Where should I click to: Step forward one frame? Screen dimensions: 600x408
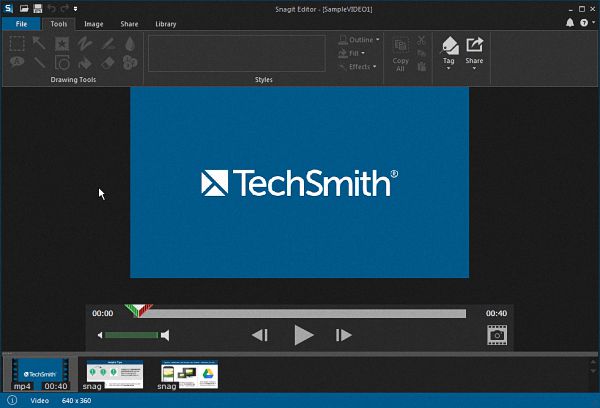click(343, 336)
